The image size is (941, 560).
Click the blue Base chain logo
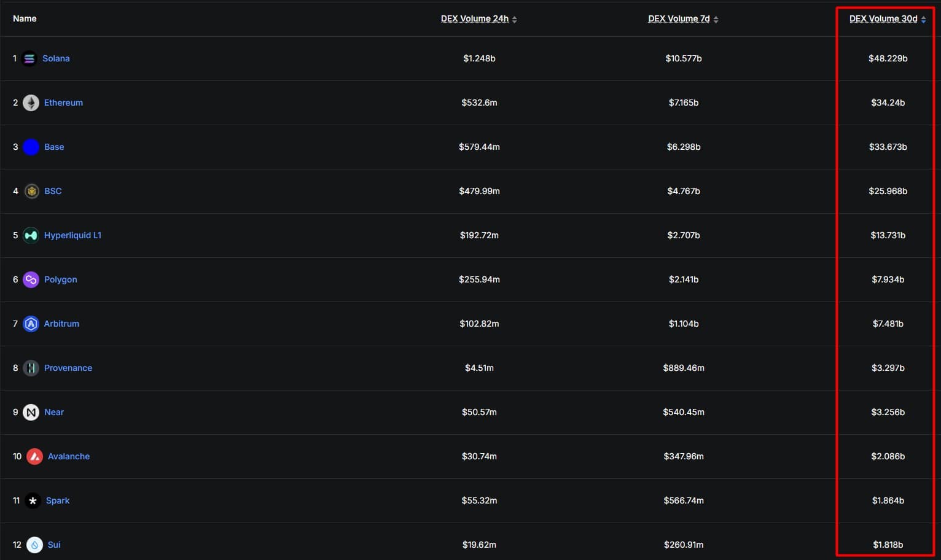point(31,147)
